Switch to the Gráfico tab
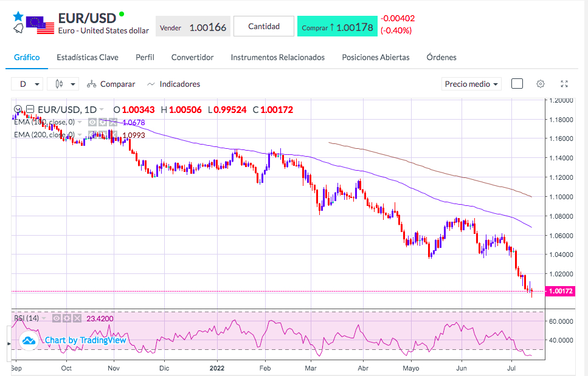 27,57
